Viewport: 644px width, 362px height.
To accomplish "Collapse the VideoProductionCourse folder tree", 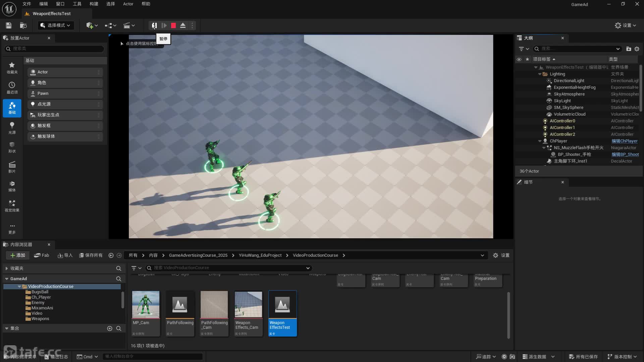I will pos(19,287).
